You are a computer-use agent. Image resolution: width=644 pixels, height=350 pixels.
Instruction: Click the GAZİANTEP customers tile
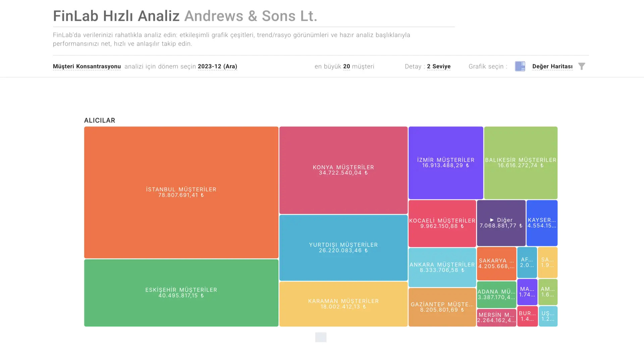point(442,307)
